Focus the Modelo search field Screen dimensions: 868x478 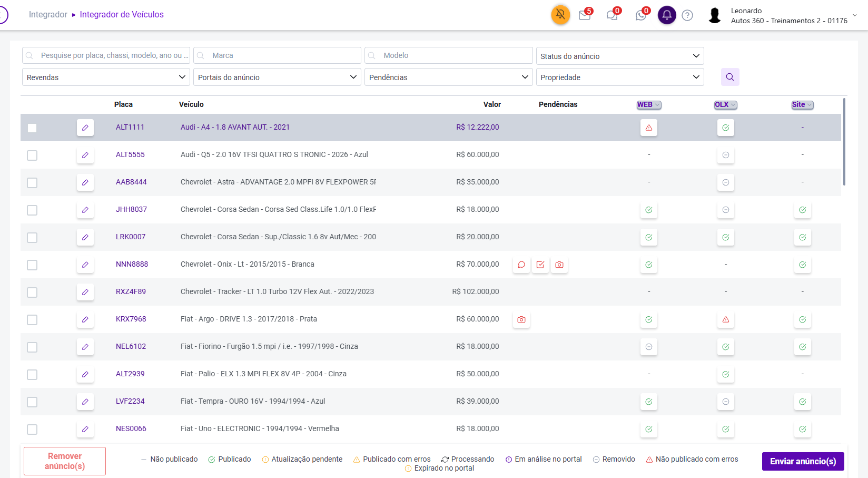click(449, 55)
